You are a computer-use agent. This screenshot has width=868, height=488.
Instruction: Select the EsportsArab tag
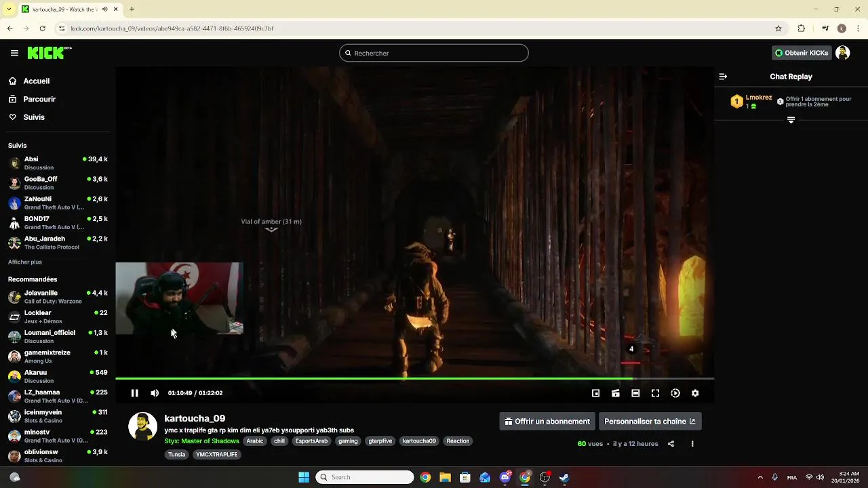click(x=312, y=441)
